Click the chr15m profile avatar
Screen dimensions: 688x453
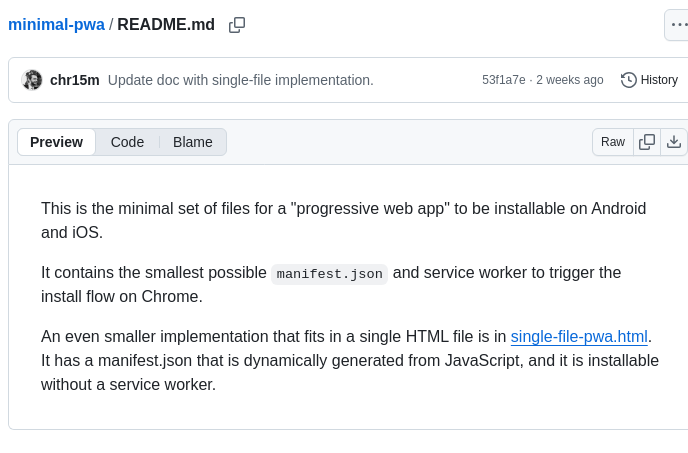click(x=32, y=80)
